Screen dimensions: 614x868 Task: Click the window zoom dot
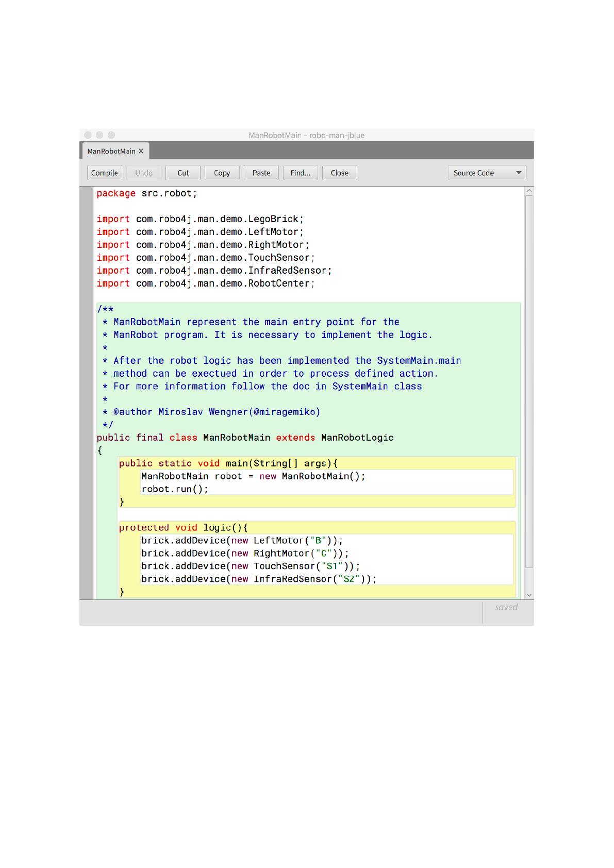(x=111, y=135)
